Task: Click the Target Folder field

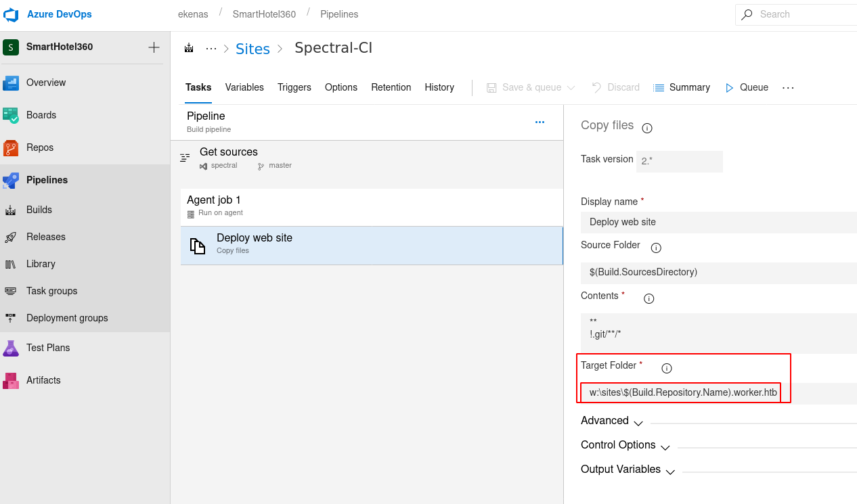Action: click(x=719, y=393)
